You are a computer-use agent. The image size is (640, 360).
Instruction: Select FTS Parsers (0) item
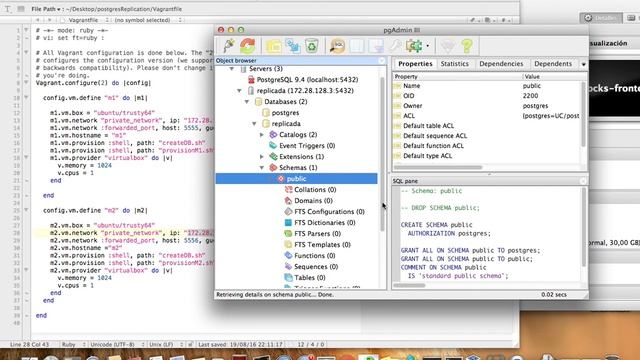point(317,234)
